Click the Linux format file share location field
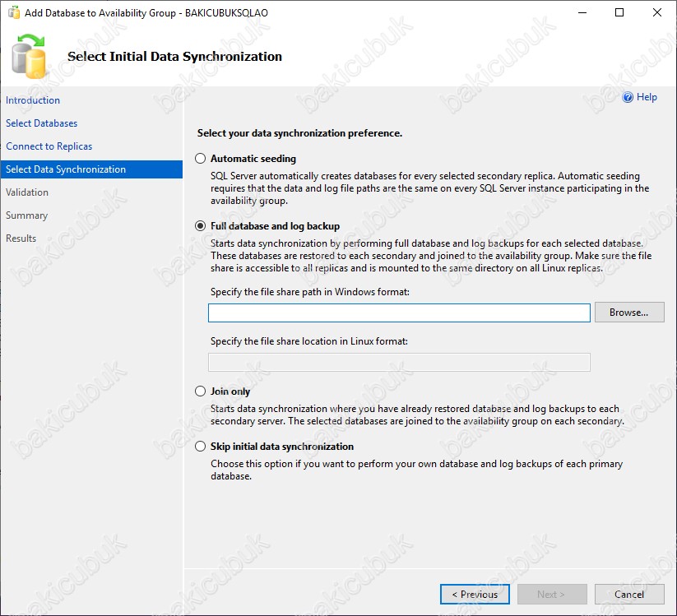677x616 pixels. [399, 362]
